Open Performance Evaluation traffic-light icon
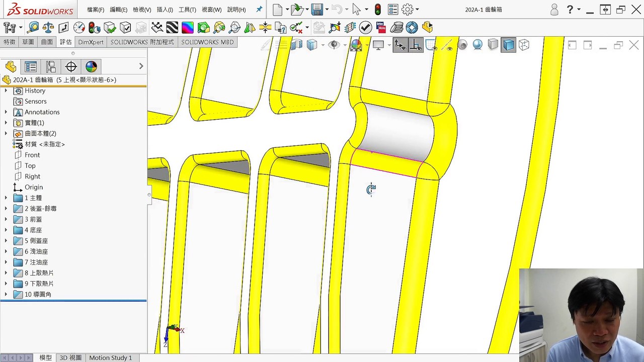The width and height of the screenshot is (644, 362). (x=94, y=28)
